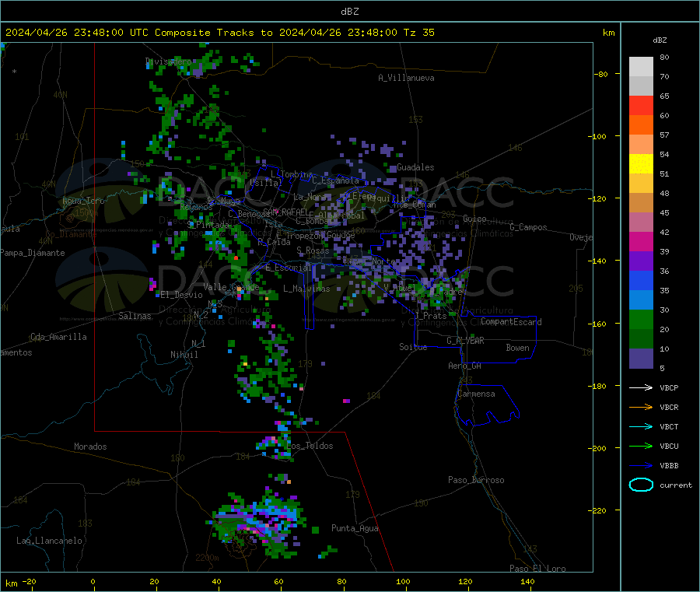700x592 pixels.
Task: Click the Cda_Amarilla map label
Action: 58,337
